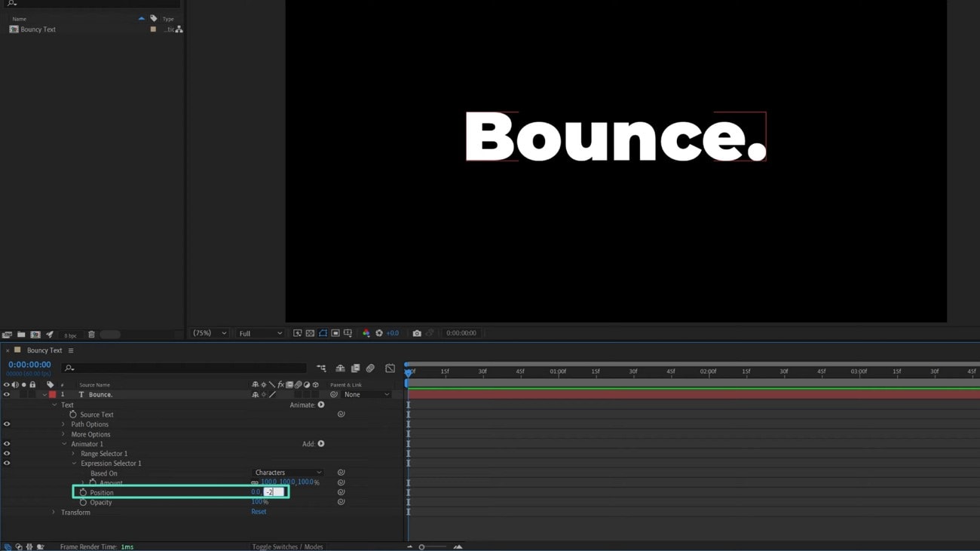980x551 pixels.
Task: Collapse the Bounce. layer twirl arrow
Action: (x=44, y=395)
